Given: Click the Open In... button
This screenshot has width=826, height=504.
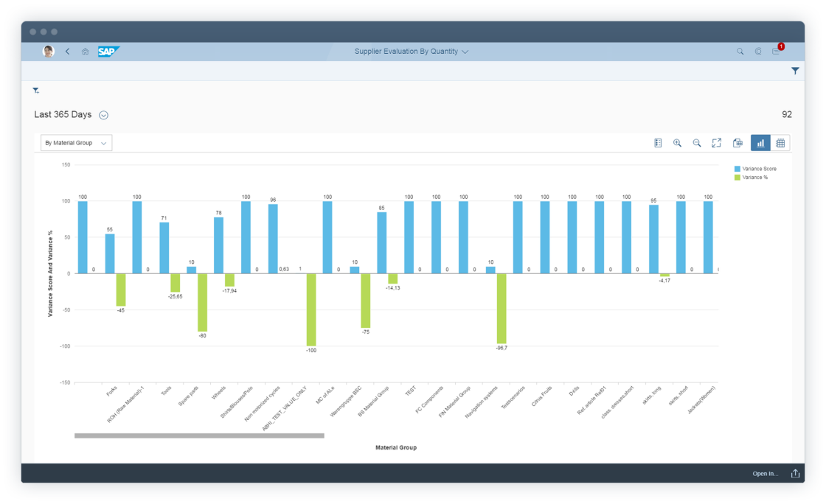Looking at the screenshot, I should click(x=765, y=474).
